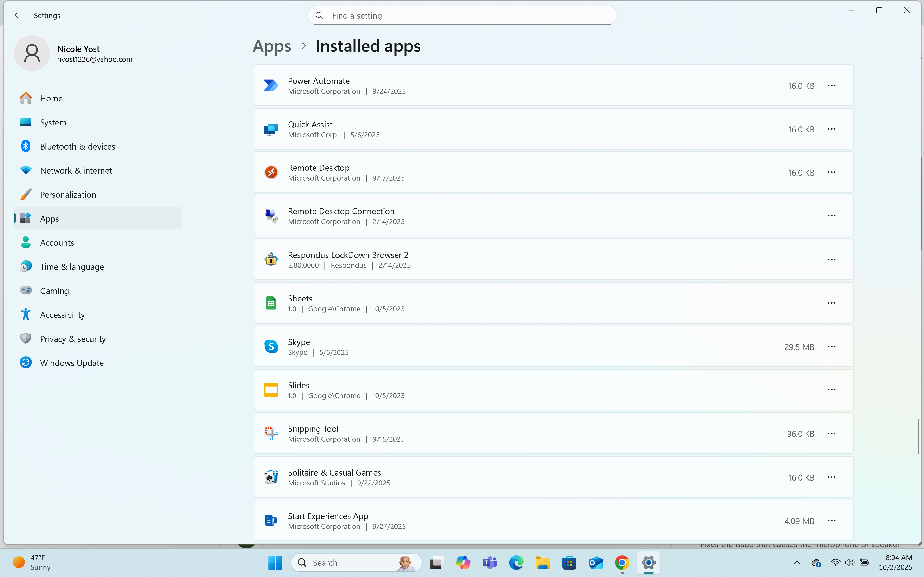Click the Power Automate app icon
The width and height of the screenshot is (924, 577).
point(271,86)
